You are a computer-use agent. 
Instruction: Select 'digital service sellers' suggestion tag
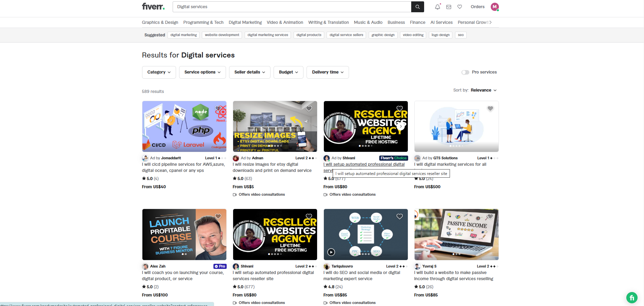[346, 35]
